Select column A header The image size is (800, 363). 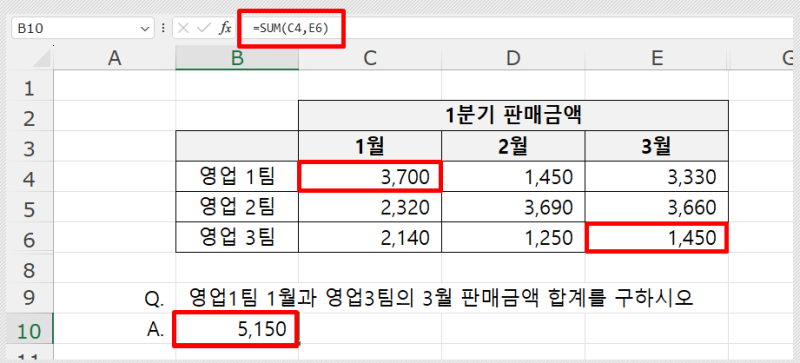coord(115,59)
